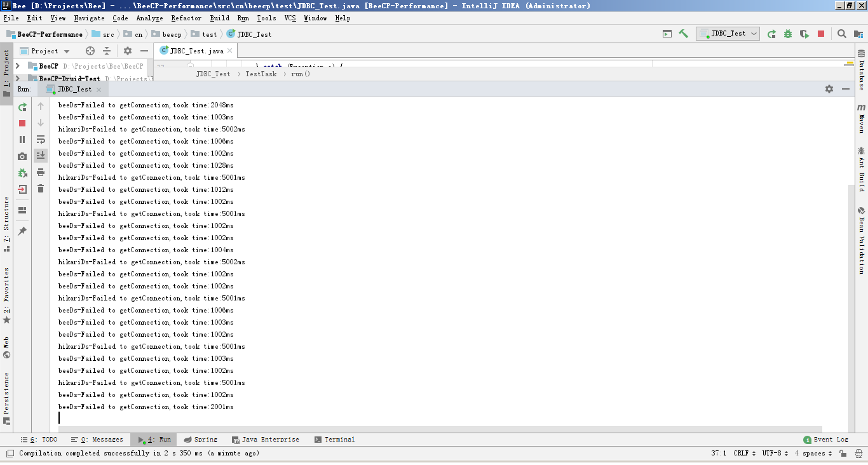Click the Exit icon in Run panel

(x=22, y=189)
